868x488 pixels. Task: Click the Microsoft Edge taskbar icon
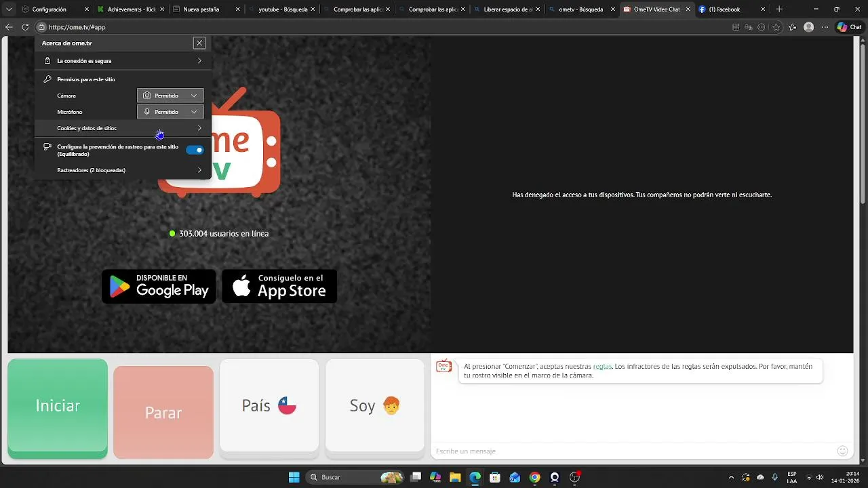[475, 477]
